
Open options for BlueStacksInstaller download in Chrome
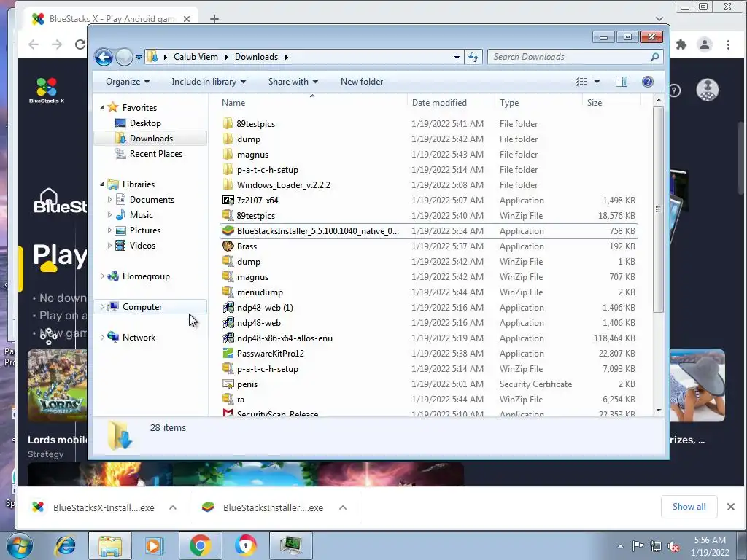coord(343,507)
